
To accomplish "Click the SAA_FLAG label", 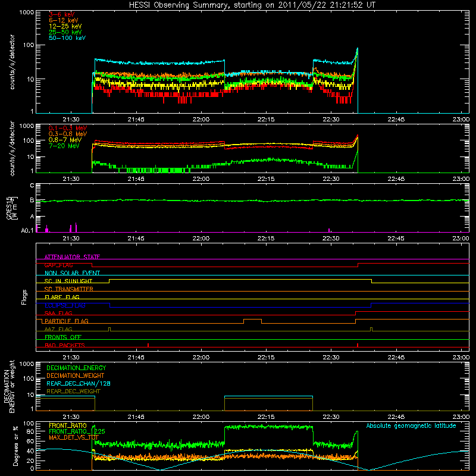I will pos(58,313).
